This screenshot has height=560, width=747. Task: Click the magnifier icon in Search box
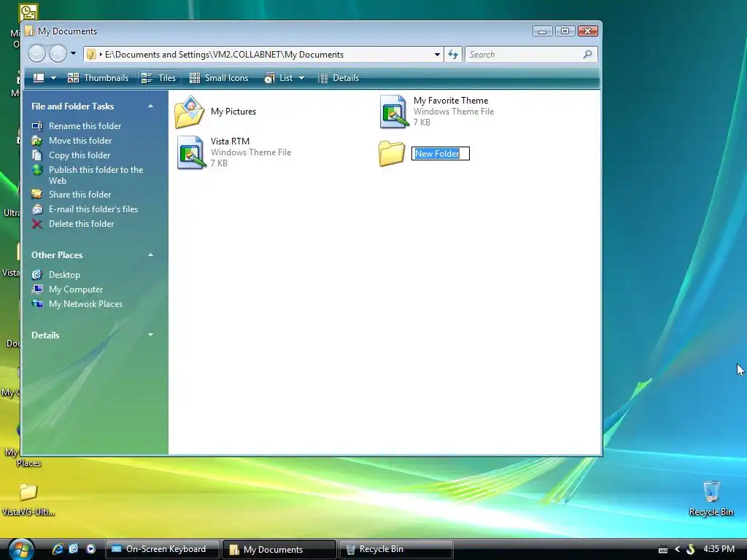(x=587, y=54)
